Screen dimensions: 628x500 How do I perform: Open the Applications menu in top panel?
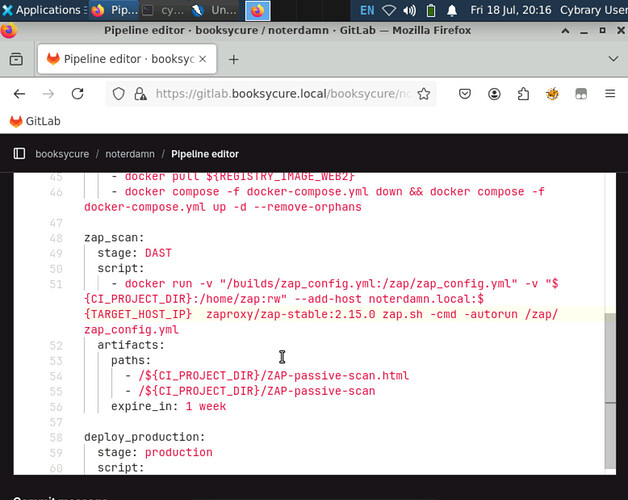40,10
